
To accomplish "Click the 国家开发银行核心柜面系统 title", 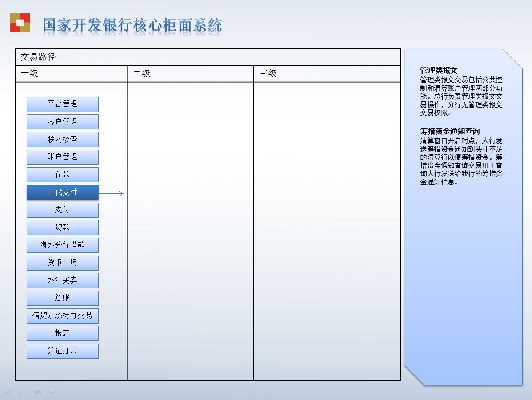I will point(132,25).
